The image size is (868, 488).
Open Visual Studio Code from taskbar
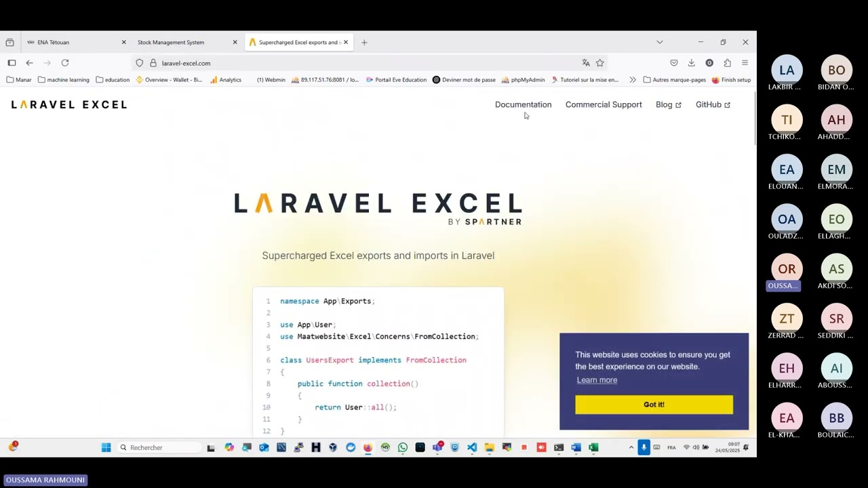tap(472, 447)
